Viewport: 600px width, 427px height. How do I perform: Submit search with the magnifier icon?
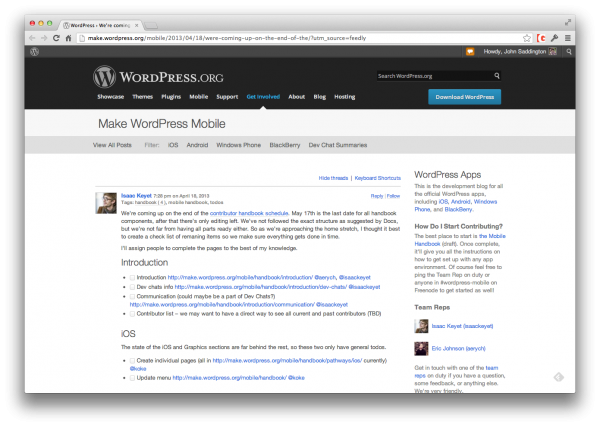pyautogui.click(x=497, y=76)
